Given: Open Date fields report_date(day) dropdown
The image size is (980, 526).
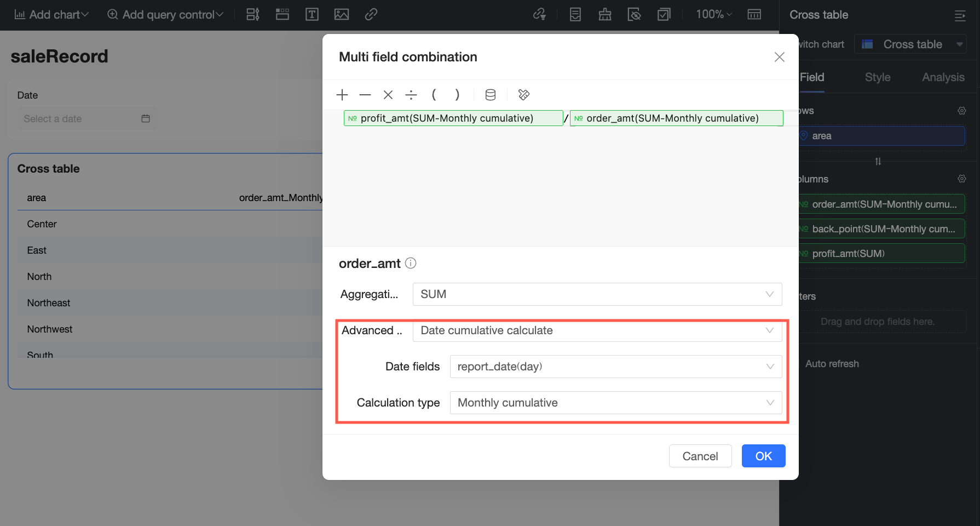Looking at the screenshot, I should click(x=616, y=367).
